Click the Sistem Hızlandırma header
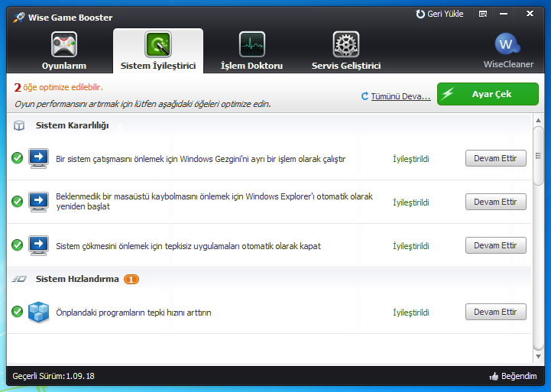The image size is (551, 392). [77, 279]
